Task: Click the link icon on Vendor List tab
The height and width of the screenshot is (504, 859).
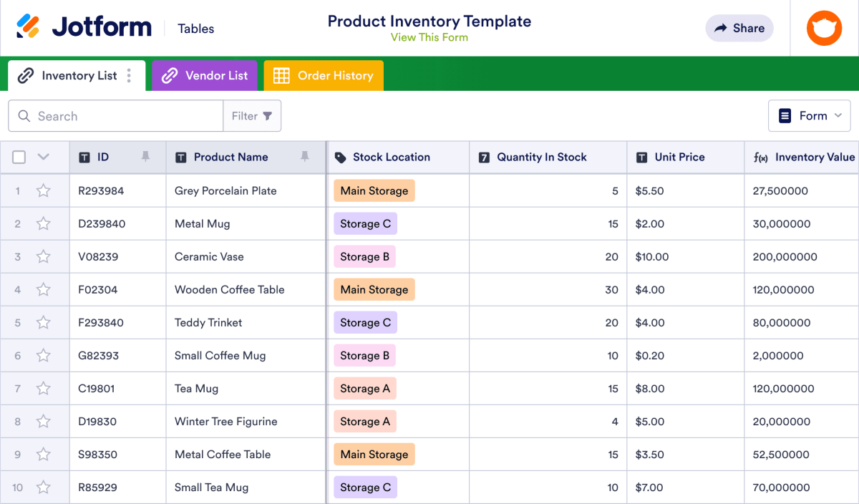Action: 170,75
